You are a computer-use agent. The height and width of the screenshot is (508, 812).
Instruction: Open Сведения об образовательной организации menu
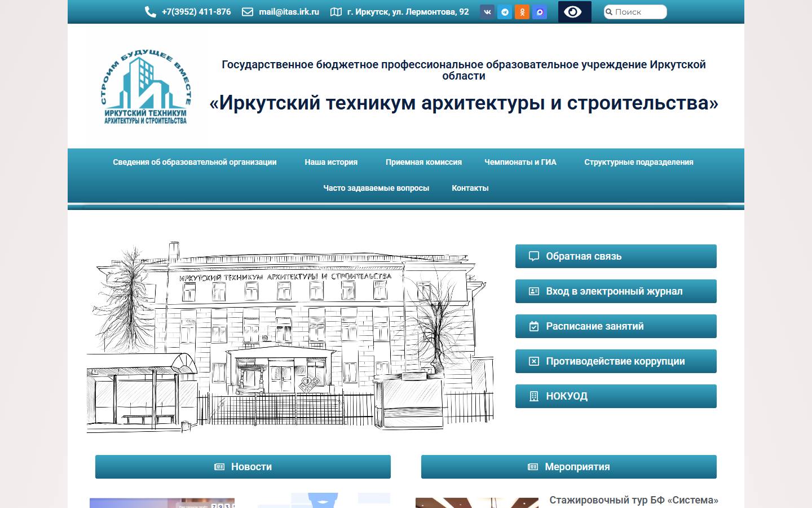coord(195,162)
